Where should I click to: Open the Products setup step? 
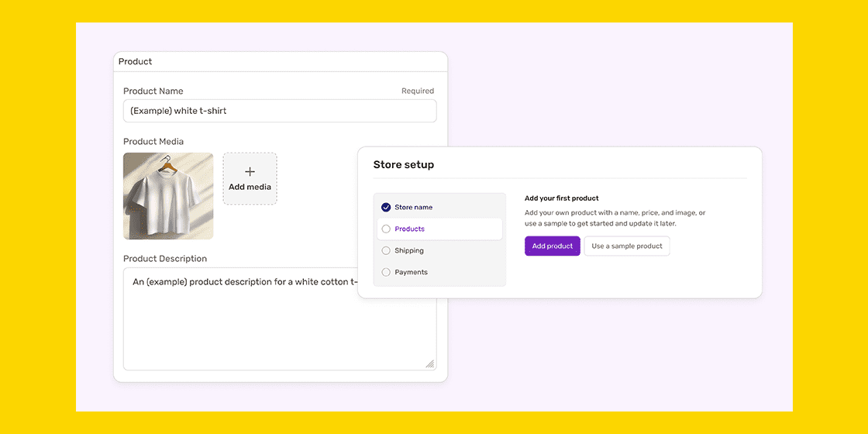pyautogui.click(x=439, y=229)
